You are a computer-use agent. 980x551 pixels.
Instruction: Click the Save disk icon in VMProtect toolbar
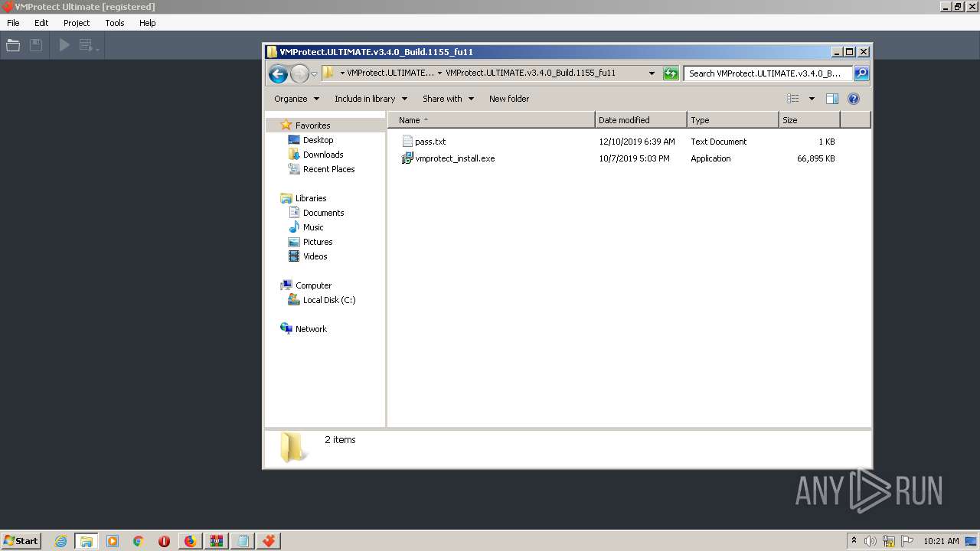[36, 45]
